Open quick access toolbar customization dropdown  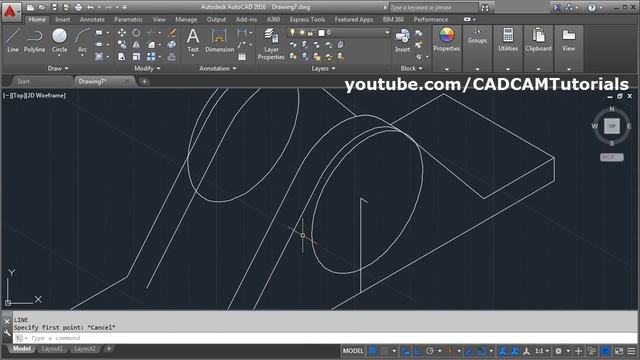[x=124, y=7]
